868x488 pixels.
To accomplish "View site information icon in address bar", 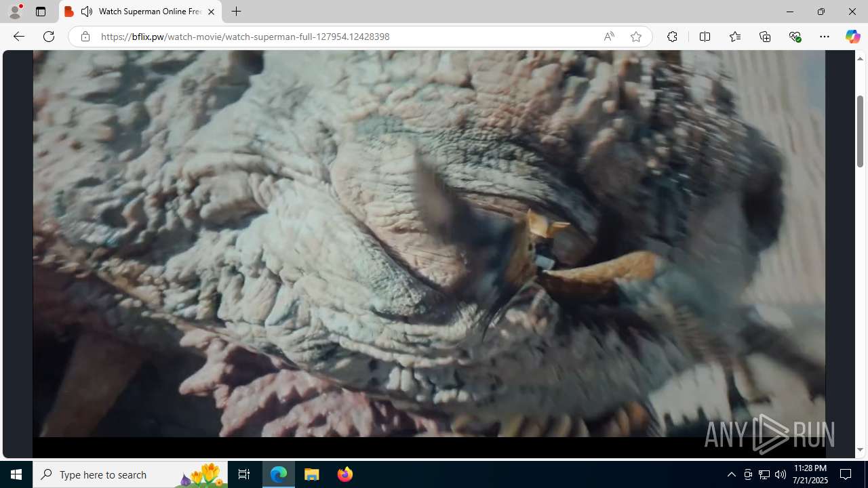I will pos(85,37).
